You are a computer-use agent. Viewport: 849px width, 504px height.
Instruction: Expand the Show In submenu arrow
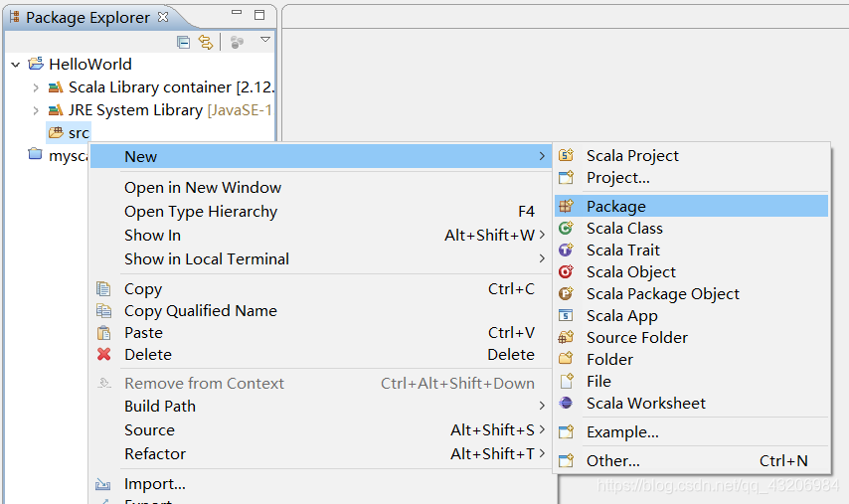point(542,235)
